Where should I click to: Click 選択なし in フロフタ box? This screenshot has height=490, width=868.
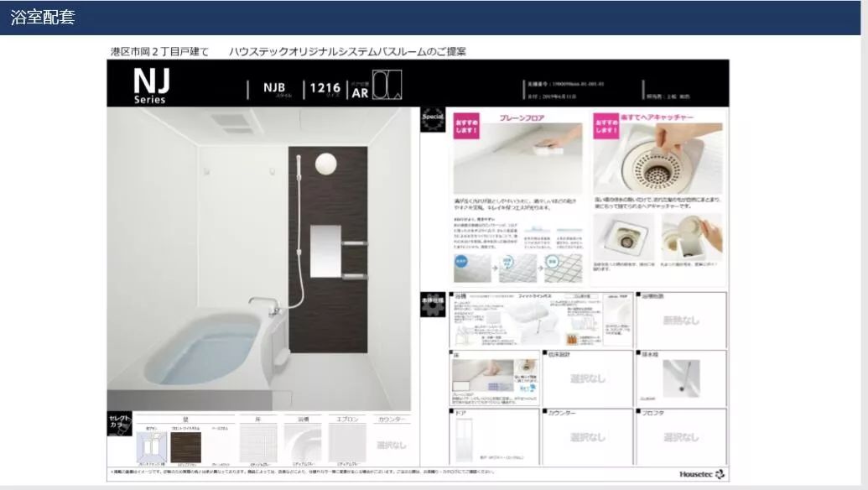682,437
